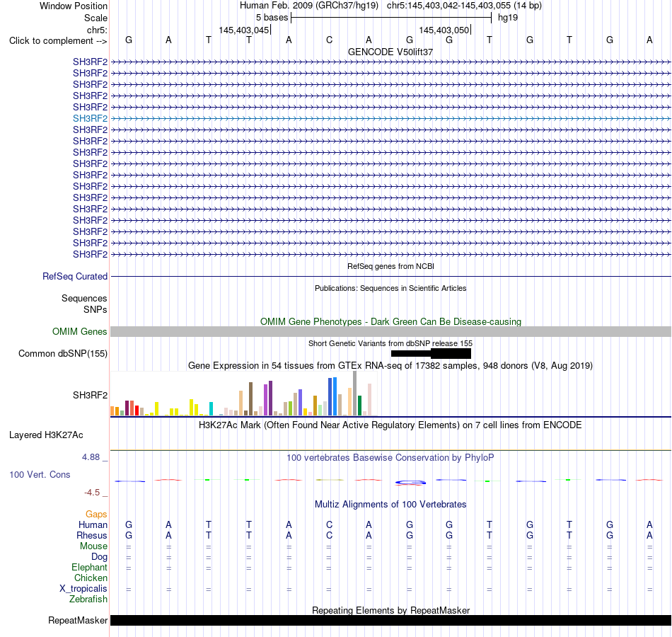Select the light-blue highlighted SH3RF2 transcript label
This screenshot has height=637, width=672.
(x=90, y=118)
